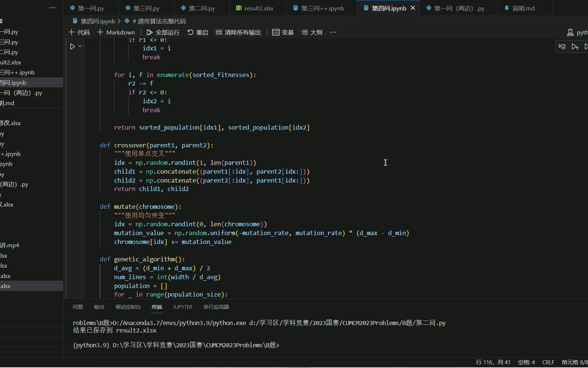Open notebook toolbar more actions ellipsis
588x368 pixels.
coord(333,32)
